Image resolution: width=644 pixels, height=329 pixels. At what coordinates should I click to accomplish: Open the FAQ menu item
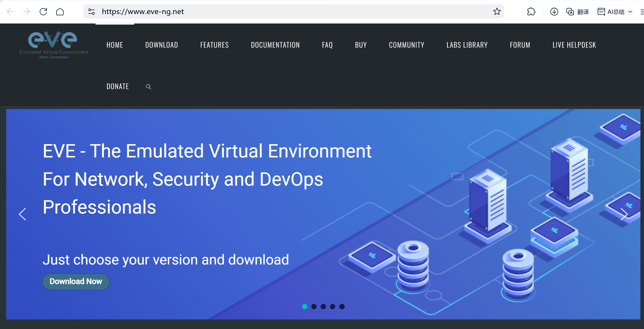(327, 45)
